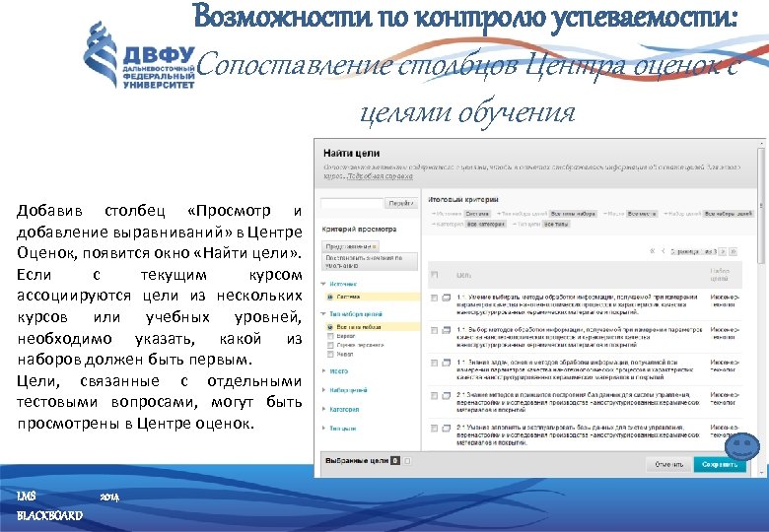Collapse the Источник filter section
Image resolution: width=769 pixels, height=532 pixels.
pos(323,284)
